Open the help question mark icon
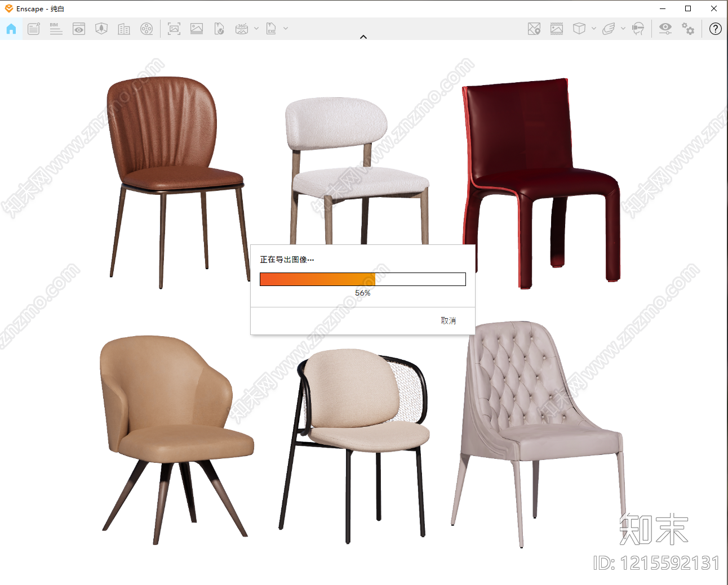This screenshot has height=585, width=728. click(716, 29)
